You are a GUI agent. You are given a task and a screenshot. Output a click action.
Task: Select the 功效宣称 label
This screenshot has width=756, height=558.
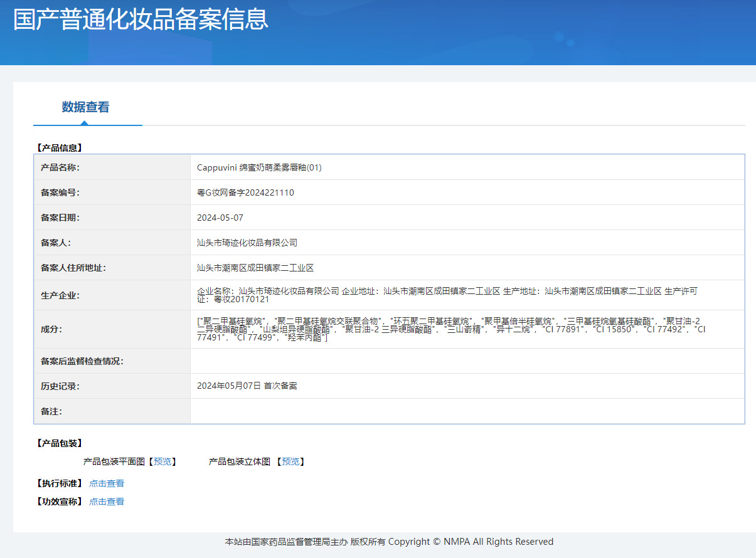[x=60, y=502]
